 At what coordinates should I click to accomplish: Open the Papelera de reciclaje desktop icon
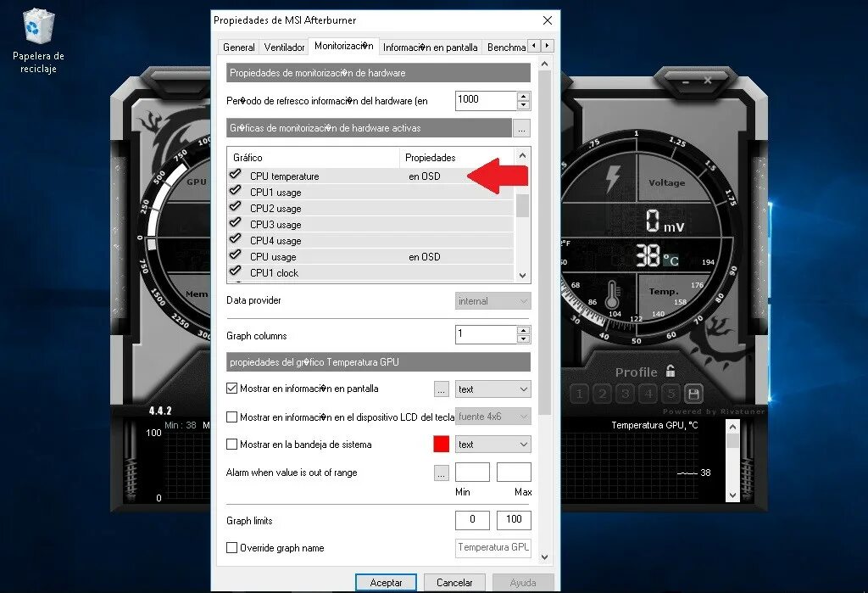pos(38,42)
